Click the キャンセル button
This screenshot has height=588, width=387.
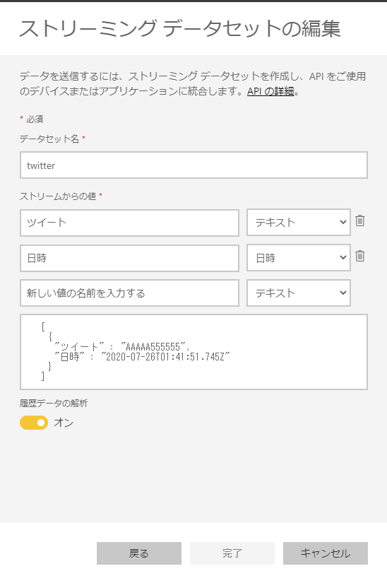(x=325, y=553)
